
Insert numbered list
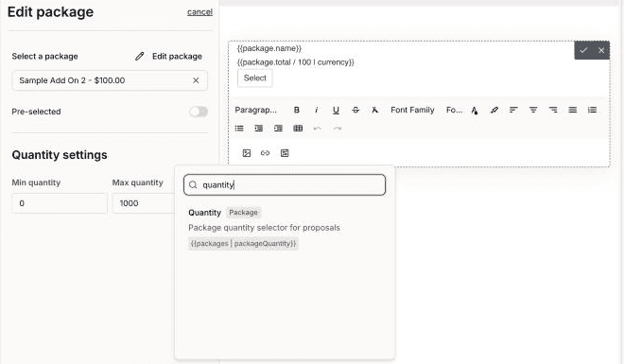(592, 110)
